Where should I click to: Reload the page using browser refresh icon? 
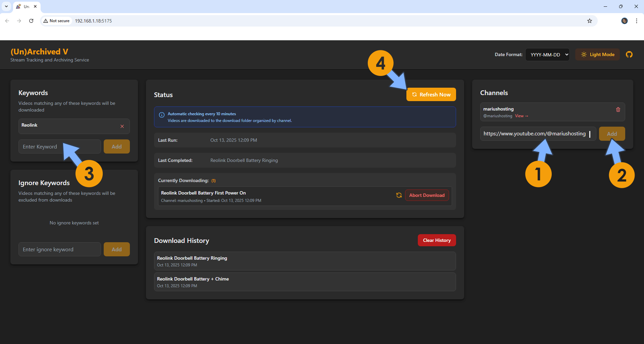(x=31, y=21)
